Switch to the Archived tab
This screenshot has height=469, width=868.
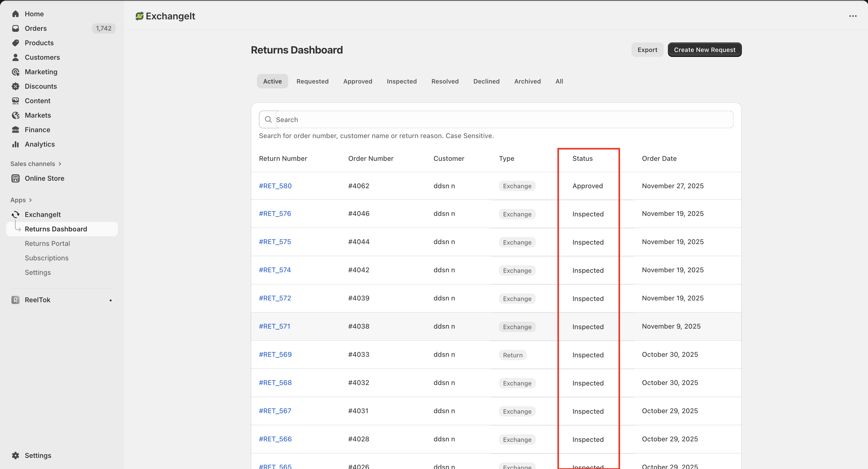click(x=527, y=81)
